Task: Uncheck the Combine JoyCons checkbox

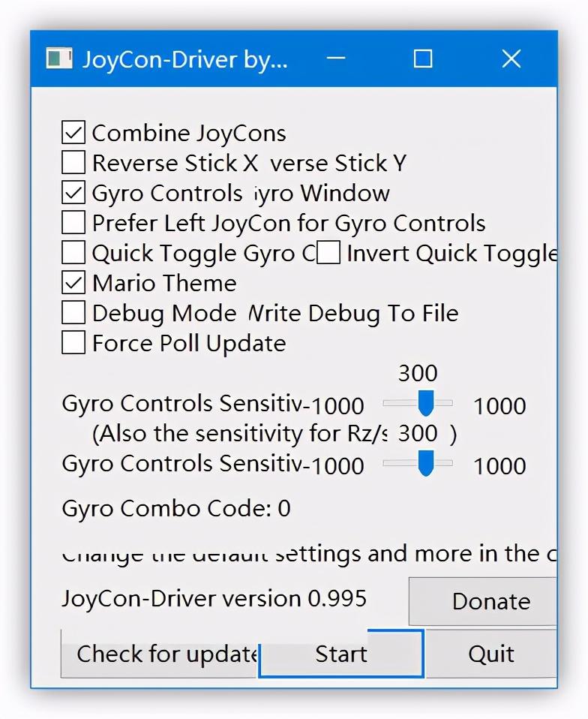Action: (73, 134)
